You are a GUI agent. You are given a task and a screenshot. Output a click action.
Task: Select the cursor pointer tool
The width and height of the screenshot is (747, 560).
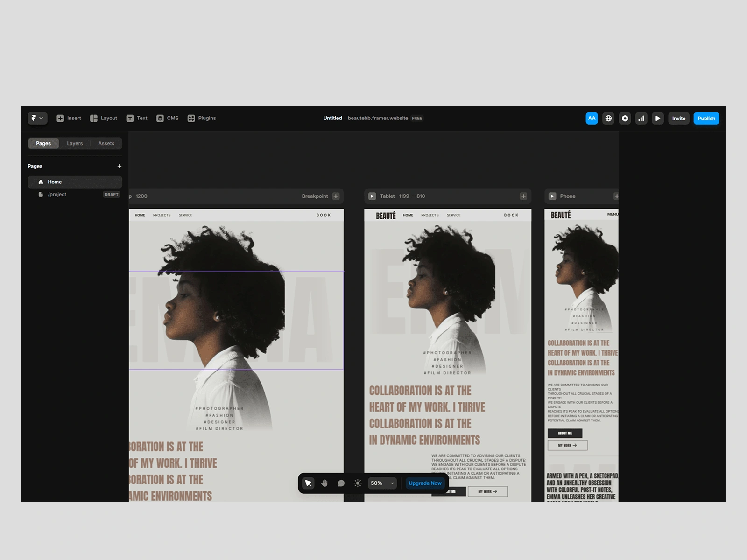pyautogui.click(x=308, y=483)
